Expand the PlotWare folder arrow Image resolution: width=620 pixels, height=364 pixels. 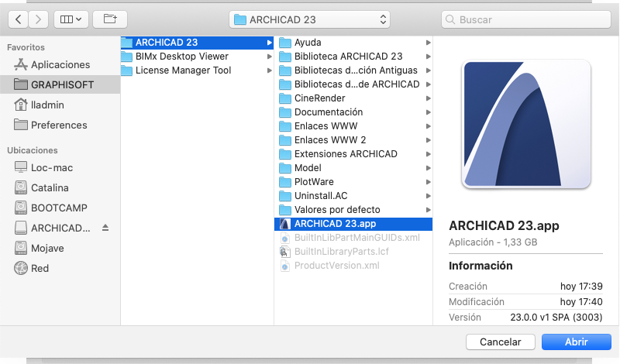pos(429,182)
